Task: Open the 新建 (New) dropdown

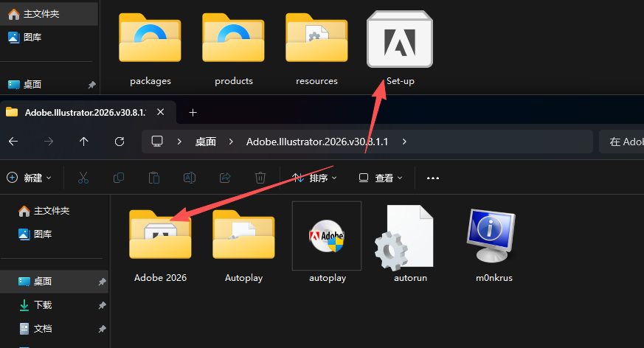Action: coord(30,178)
